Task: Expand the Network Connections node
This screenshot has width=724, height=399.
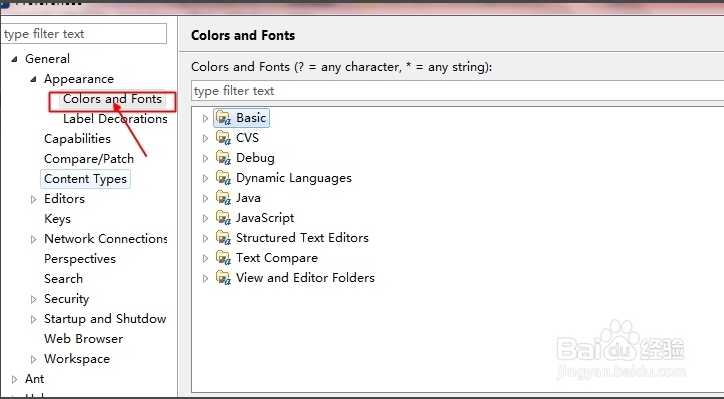Action: pyautogui.click(x=33, y=239)
